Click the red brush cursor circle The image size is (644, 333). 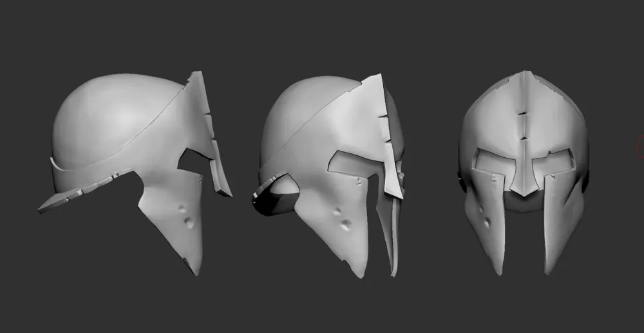640,147
